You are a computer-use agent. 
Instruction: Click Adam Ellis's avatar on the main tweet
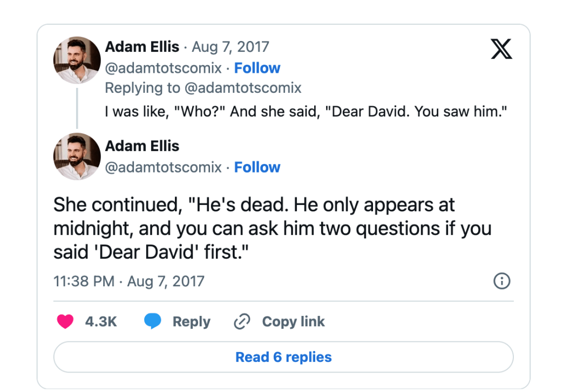coord(77,156)
